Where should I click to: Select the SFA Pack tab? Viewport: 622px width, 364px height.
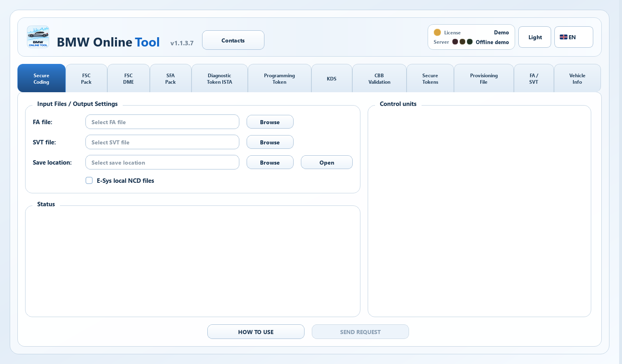pyautogui.click(x=170, y=78)
